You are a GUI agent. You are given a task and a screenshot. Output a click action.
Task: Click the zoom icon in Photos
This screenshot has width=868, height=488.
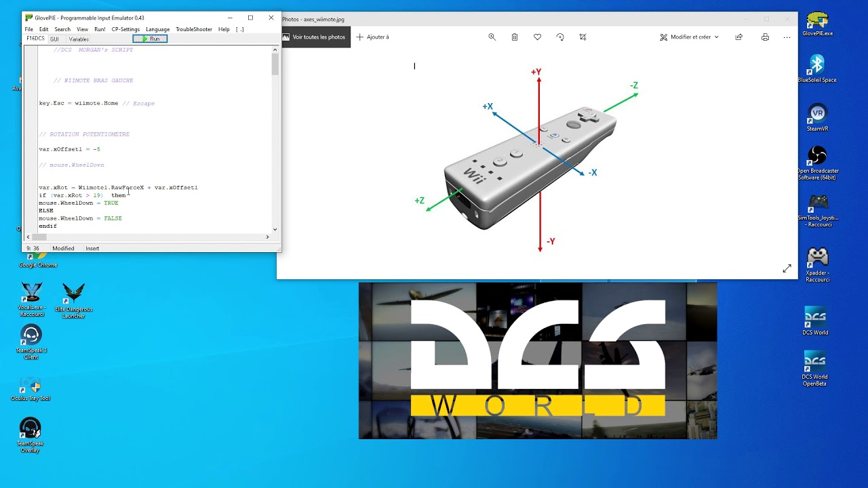click(x=492, y=37)
